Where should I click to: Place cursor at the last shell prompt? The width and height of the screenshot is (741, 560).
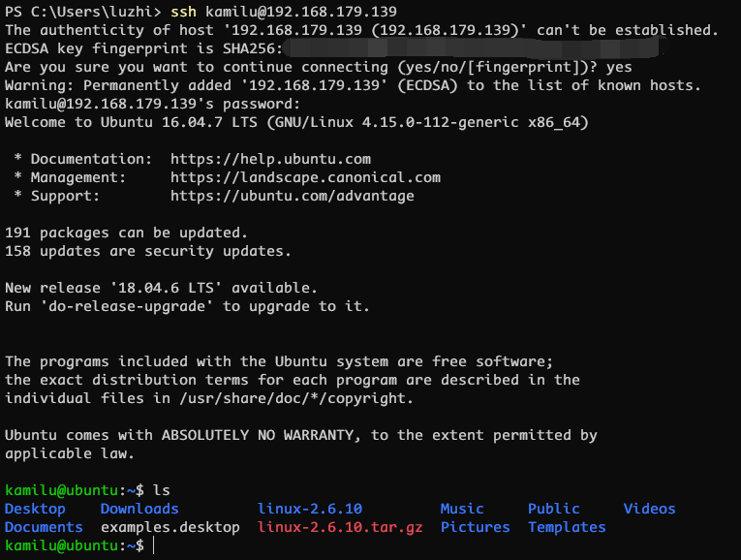pyautogui.click(x=154, y=545)
